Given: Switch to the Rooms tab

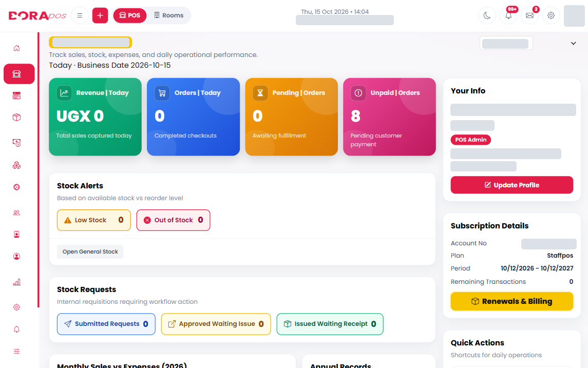Looking at the screenshot, I should click(169, 15).
